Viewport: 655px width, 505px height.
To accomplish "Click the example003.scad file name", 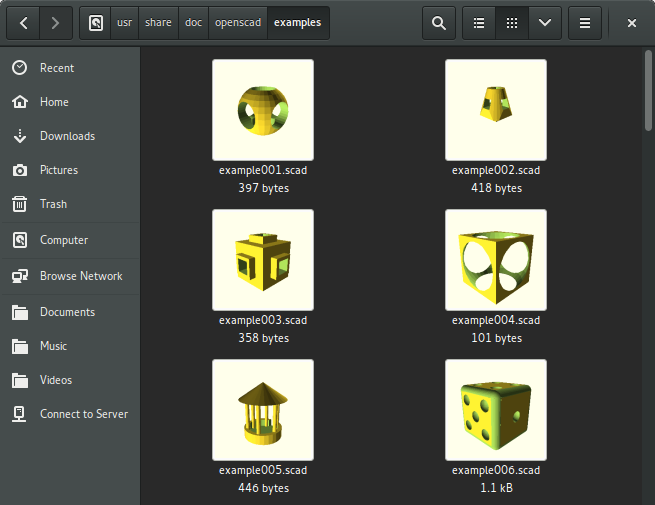I will click(x=263, y=320).
